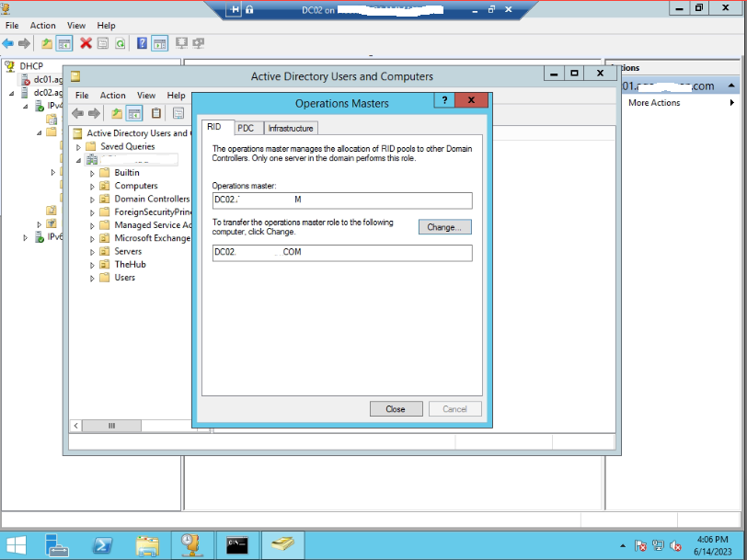
Task: Open the DHCP window Action menu
Action: pyautogui.click(x=43, y=26)
